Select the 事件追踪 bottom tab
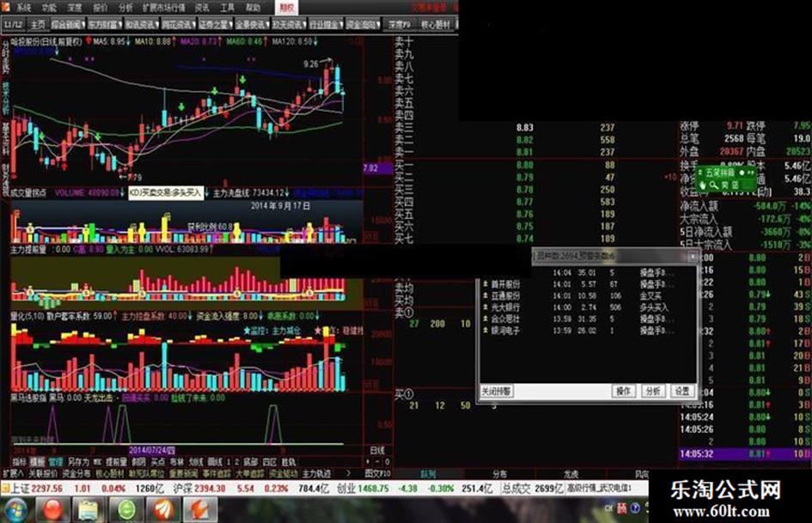The image size is (812, 523). click(x=217, y=473)
